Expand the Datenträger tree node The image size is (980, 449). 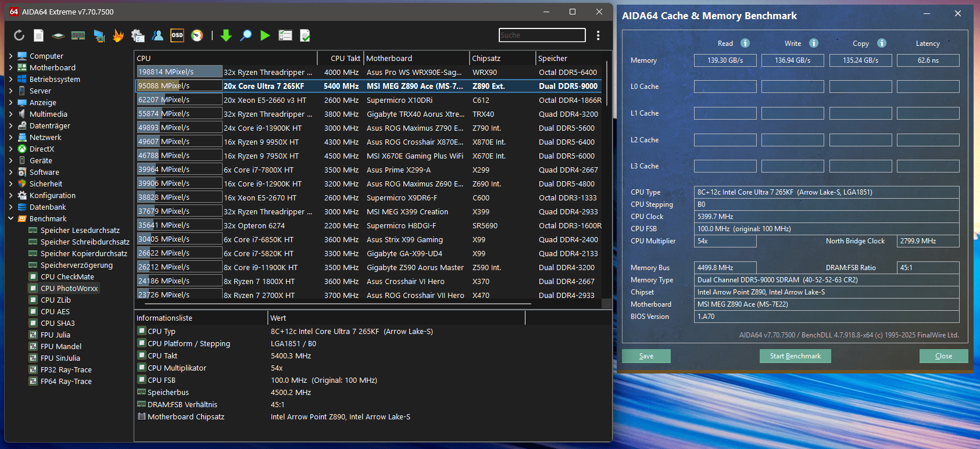point(10,126)
